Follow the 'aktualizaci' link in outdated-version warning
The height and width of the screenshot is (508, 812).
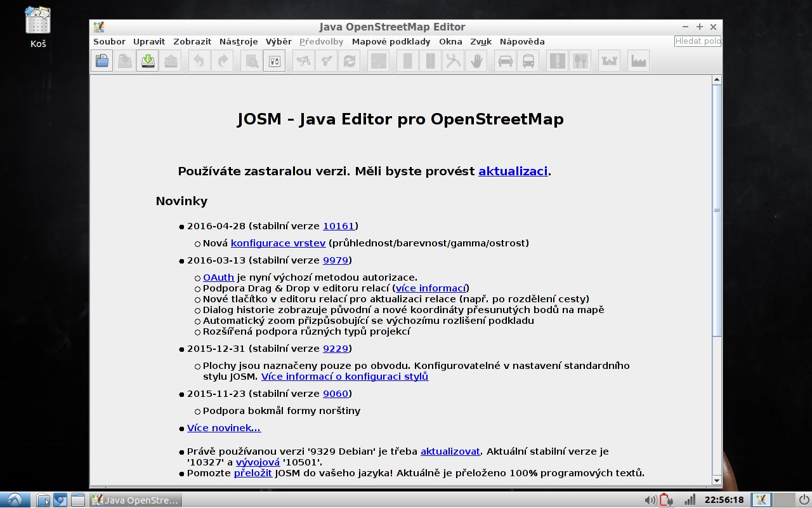513,171
